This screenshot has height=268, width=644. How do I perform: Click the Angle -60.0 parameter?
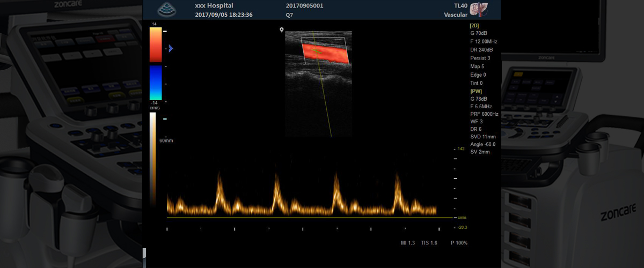[x=482, y=144]
